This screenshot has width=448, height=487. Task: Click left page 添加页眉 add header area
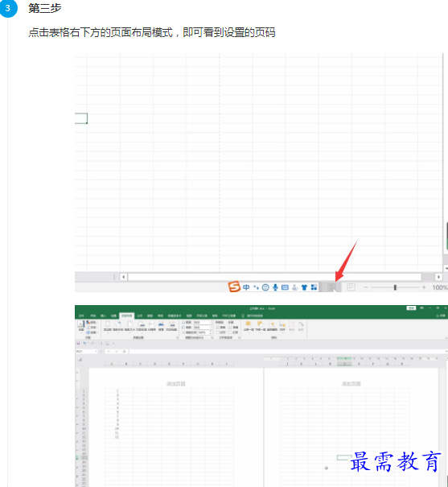click(x=176, y=384)
